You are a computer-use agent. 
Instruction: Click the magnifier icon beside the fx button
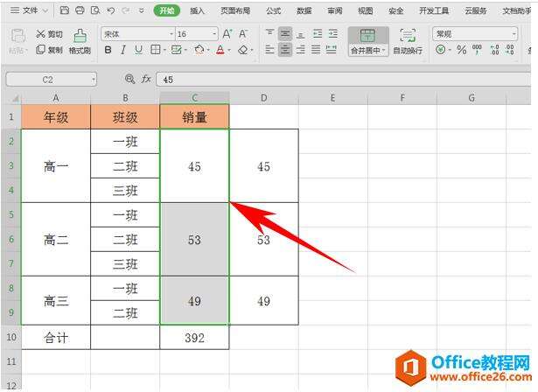129,80
